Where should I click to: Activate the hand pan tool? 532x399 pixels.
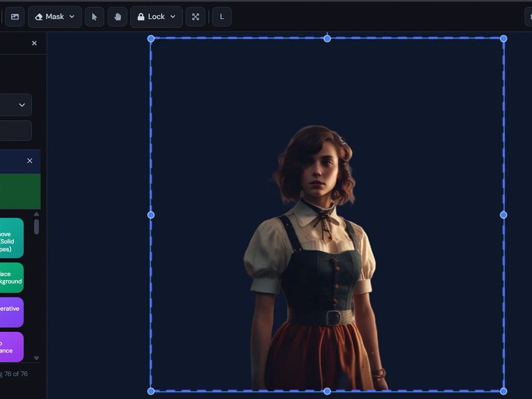click(117, 16)
